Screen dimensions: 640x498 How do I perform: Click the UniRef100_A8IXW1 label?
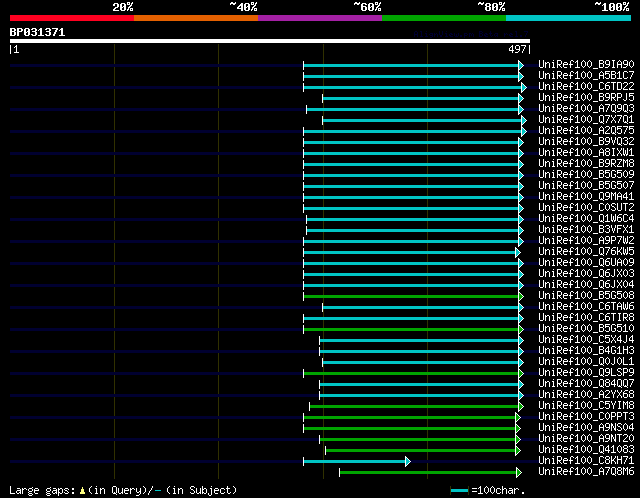tap(586, 153)
